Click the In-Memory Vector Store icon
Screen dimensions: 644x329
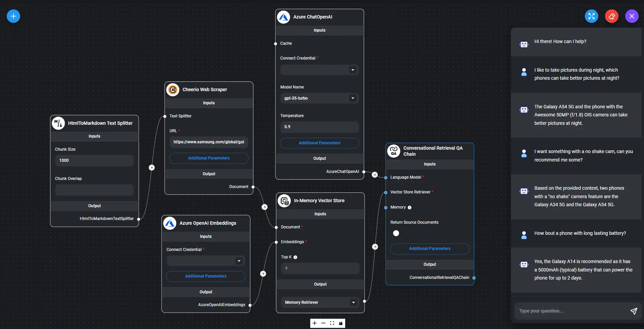284,200
